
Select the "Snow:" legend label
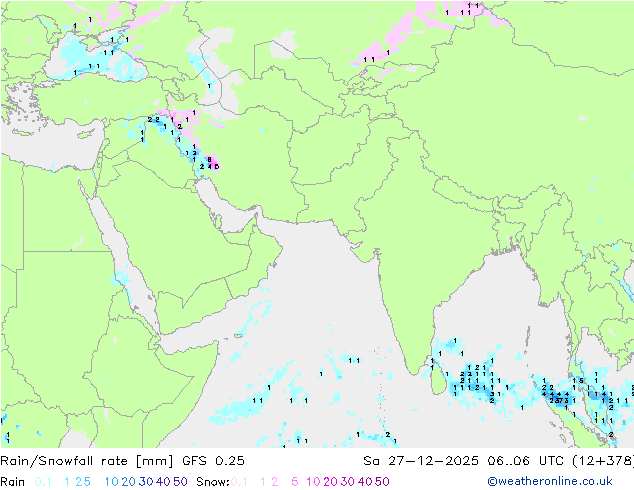coord(213,482)
